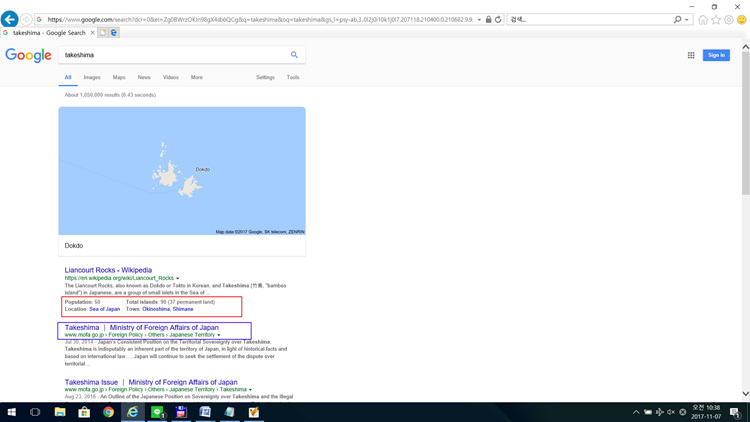The width and height of the screenshot is (750, 422).
Task: Click the battery tray icon
Action: point(648,412)
